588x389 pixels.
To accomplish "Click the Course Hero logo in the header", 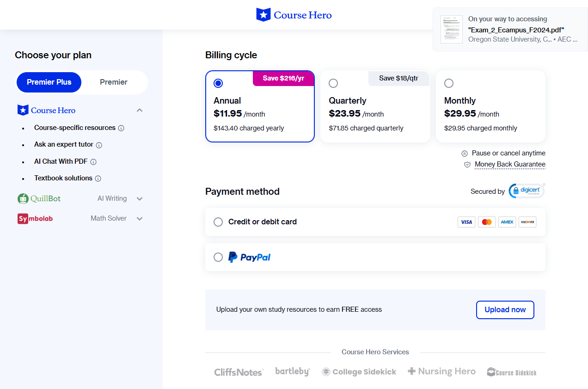I will (x=294, y=15).
